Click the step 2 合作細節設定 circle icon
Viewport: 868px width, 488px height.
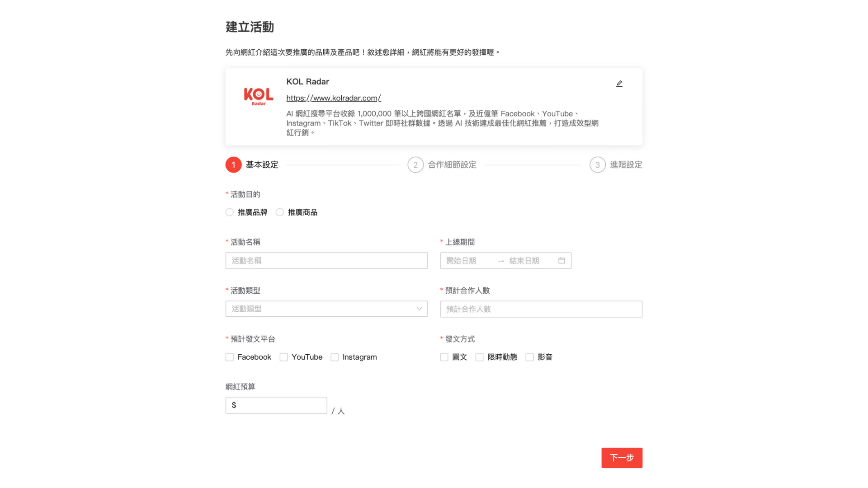tap(415, 164)
